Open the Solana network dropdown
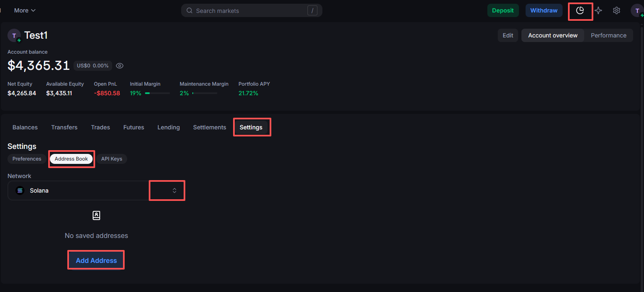 point(175,191)
